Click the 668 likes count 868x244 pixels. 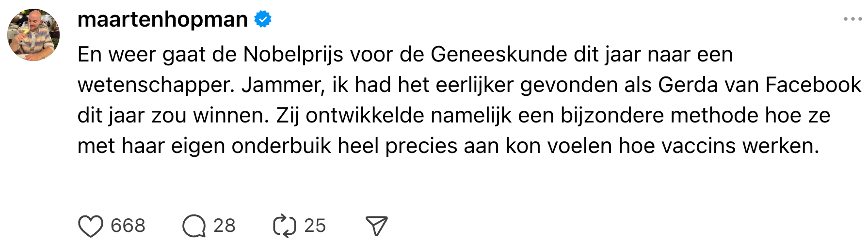[x=128, y=226]
